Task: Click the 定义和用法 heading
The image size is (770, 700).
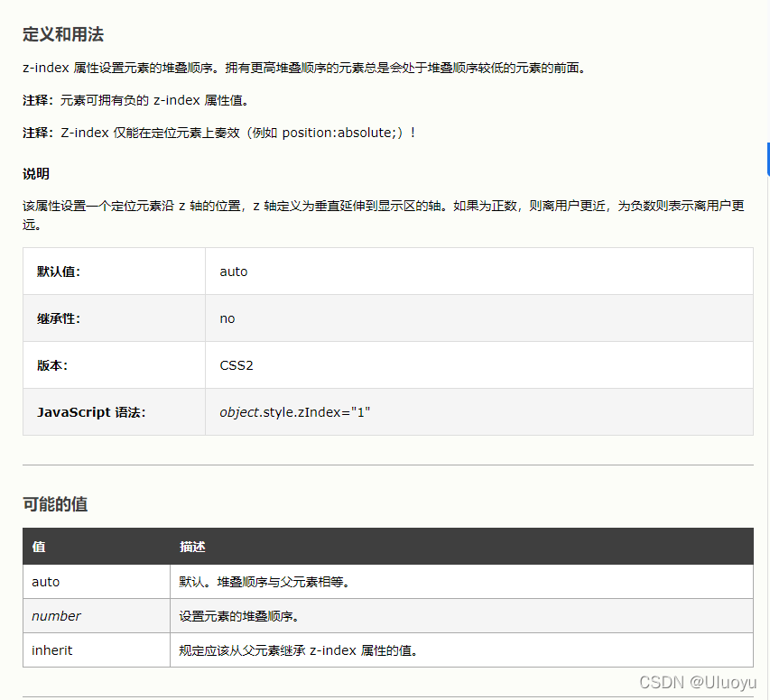Action: click(63, 34)
